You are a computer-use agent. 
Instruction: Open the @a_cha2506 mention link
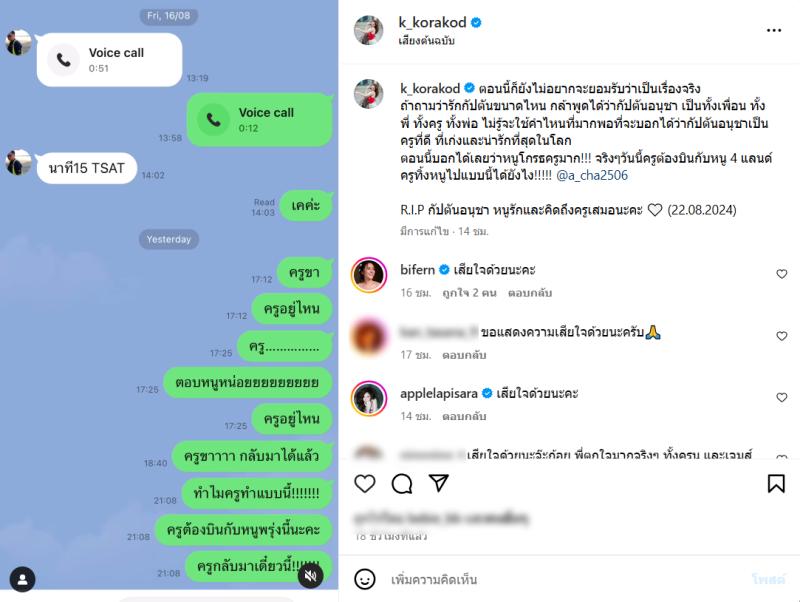click(592, 175)
